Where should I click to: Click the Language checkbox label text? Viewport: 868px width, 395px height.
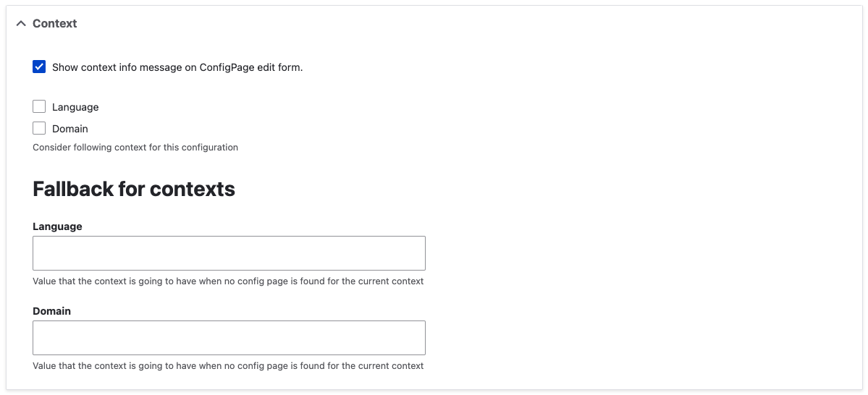pyautogui.click(x=75, y=107)
